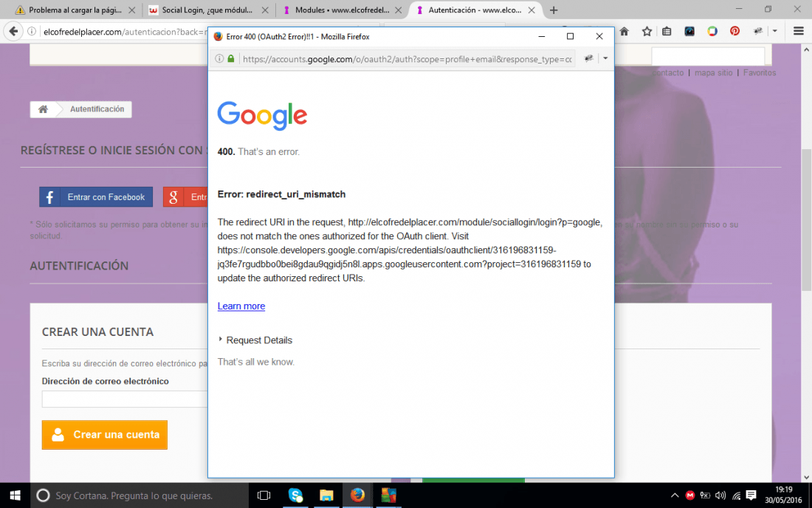Click the Firefox taskbar icon
The width and height of the screenshot is (812, 508).
click(x=357, y=495)
